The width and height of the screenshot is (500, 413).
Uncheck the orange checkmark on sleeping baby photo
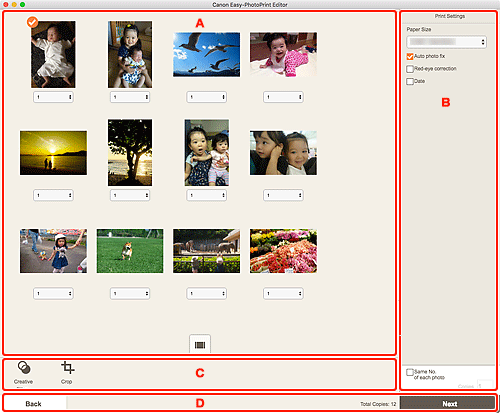pos(32,22)
